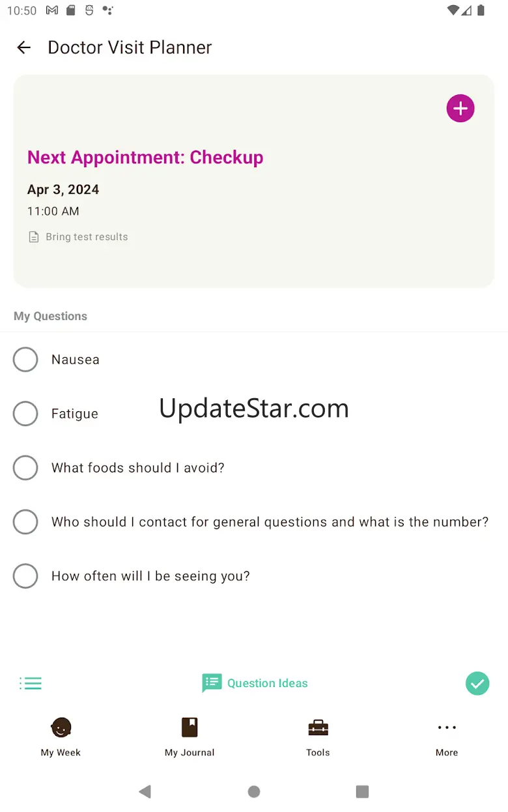Toggle 'How often will I be seeing you?' checkbox
The image size is (508, 812).
25,576
